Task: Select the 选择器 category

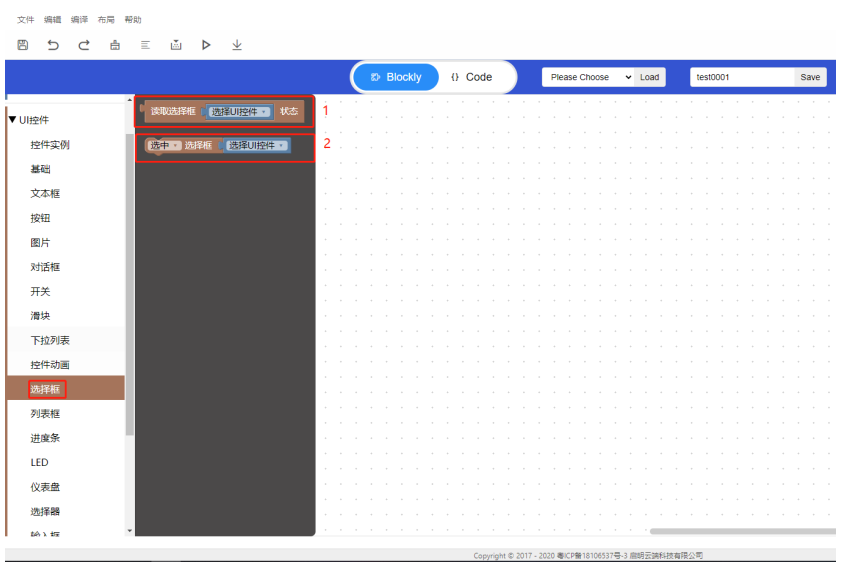Action: point(45,511)
